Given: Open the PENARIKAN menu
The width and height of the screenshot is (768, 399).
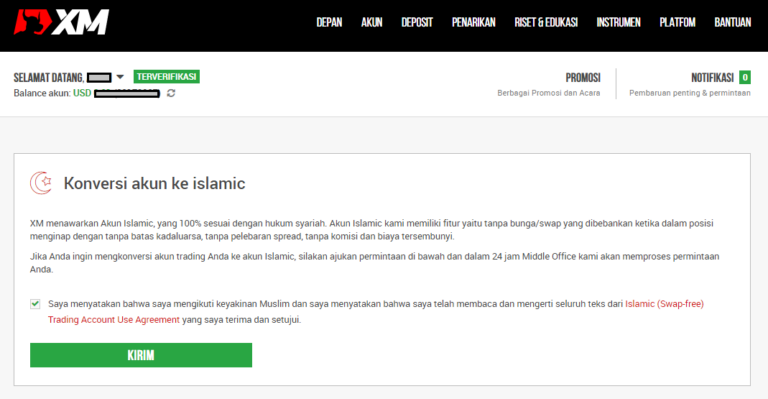Looking at the screenshot, I should coord(474,23).
